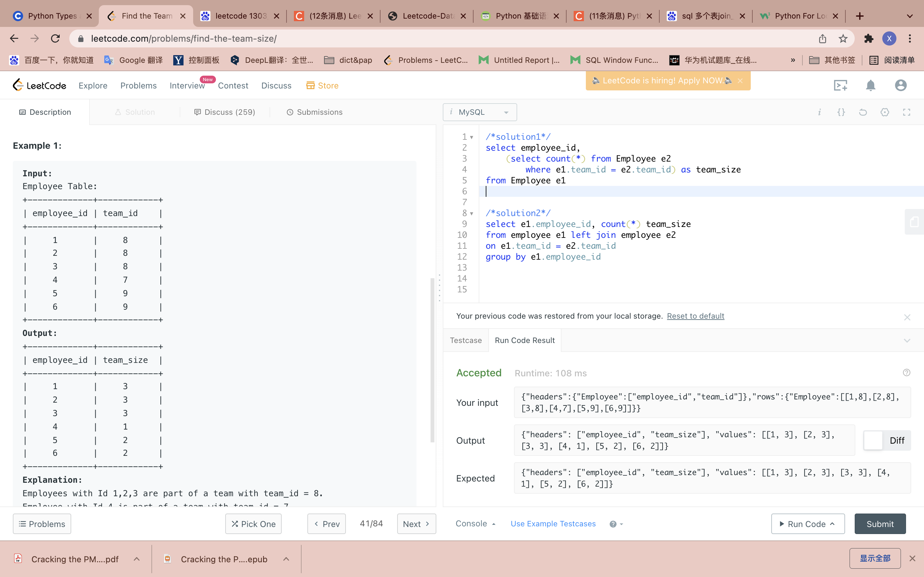
Task: Switch to the Submissions tab
Action: coord(315,112)
